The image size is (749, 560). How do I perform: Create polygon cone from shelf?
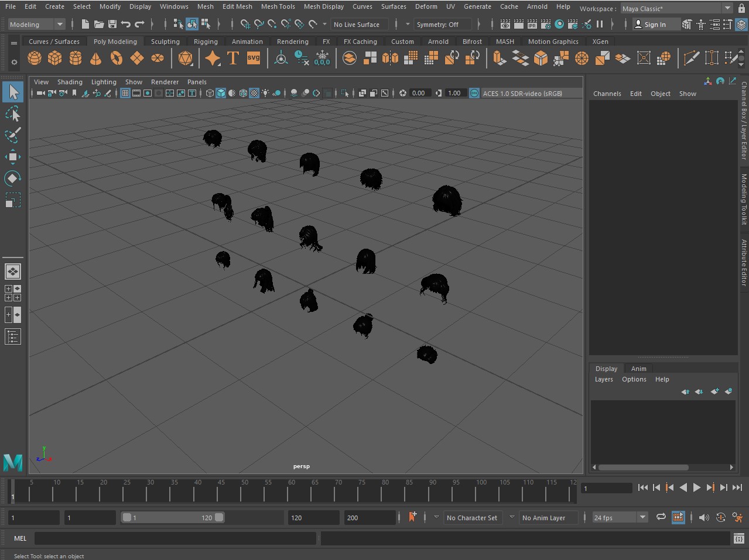pyautogui.click(x=95, y=59)
